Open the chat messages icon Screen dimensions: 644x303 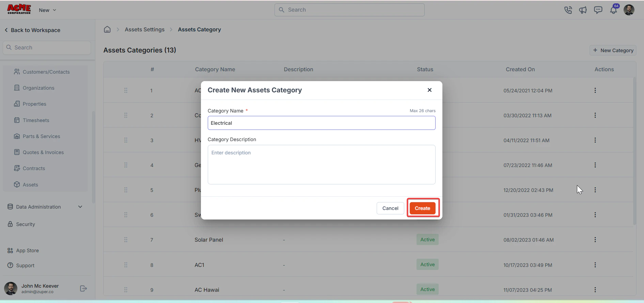[x=598, y=10]
